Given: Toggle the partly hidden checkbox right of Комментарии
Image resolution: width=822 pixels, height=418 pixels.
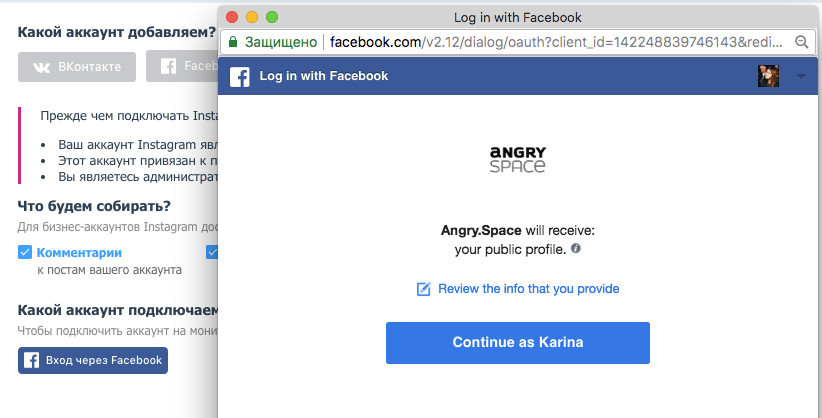Looking at the screenshot, I should pos(212,252).
